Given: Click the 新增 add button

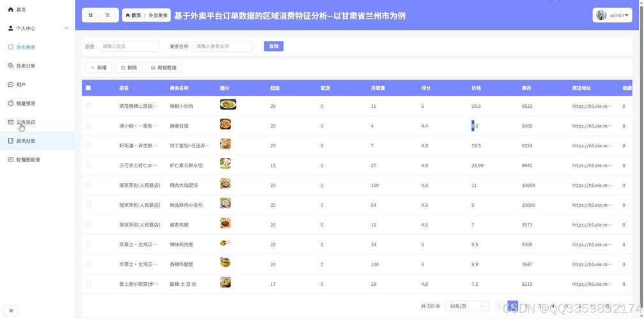Looking at the screenshot, I should (x=98, y=68).
